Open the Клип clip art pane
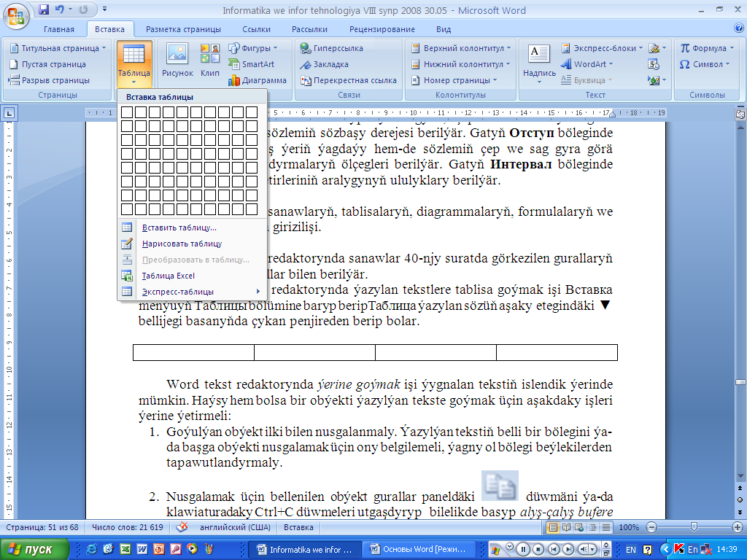747x560 pixels. point(210,60)
